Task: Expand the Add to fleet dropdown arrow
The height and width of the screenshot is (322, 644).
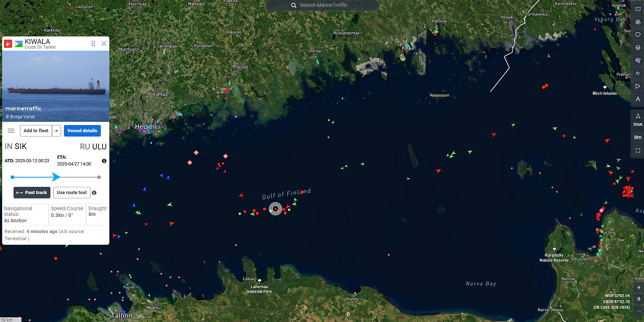Action: (x=56, y=131)
